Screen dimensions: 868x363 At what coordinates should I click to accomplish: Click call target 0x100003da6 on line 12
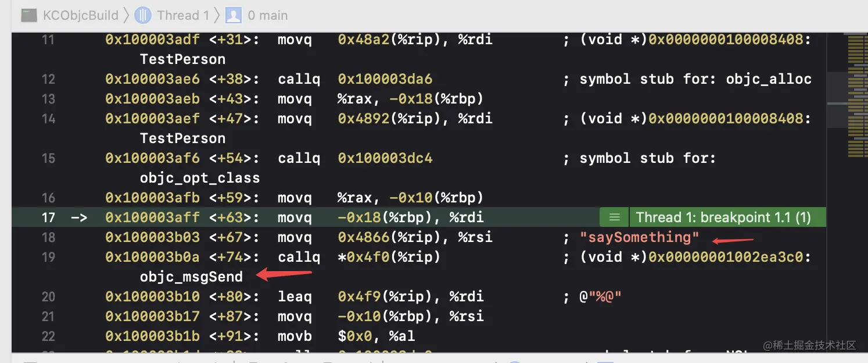point(385,79)
